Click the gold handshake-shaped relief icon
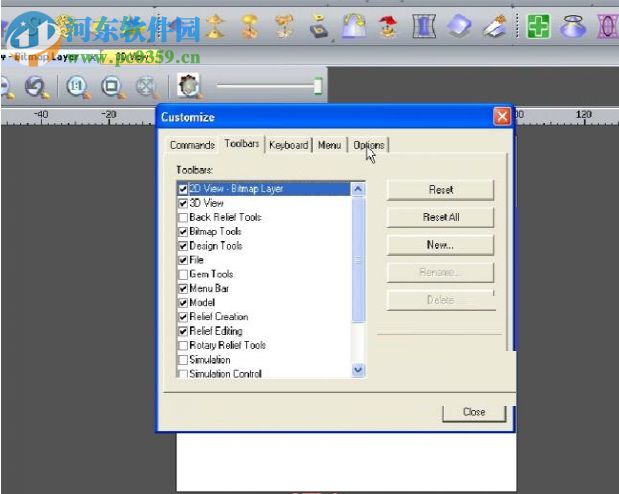 click(x=284, y=26)
